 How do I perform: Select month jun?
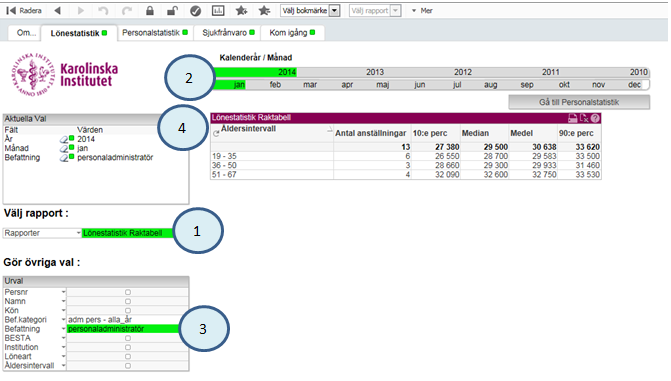coord(420,85)
